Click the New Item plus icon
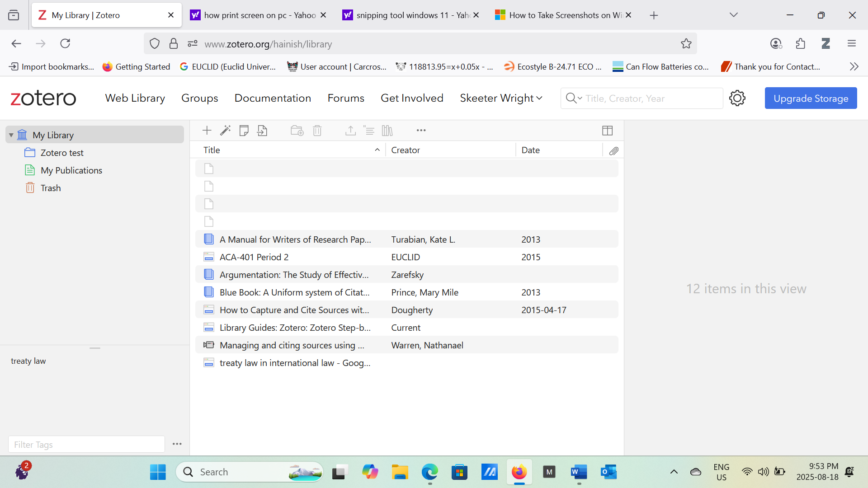Screen dimensions: 868x488 coord(207,131)
